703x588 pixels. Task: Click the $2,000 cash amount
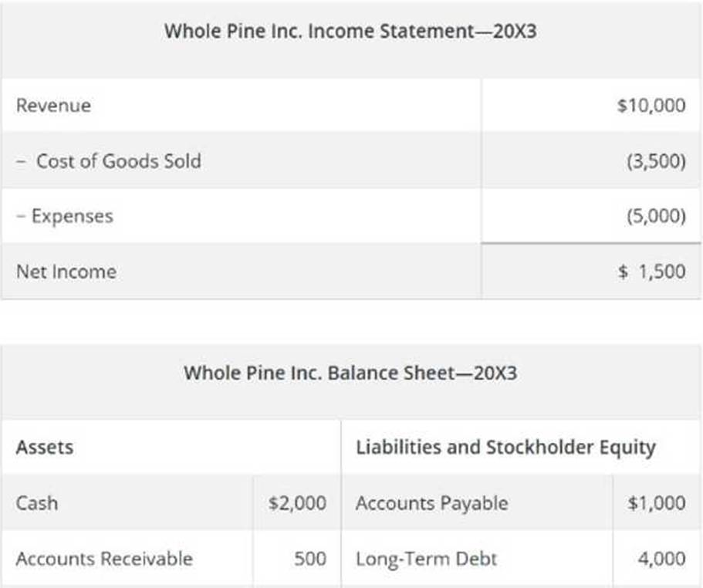pos(297,503)
